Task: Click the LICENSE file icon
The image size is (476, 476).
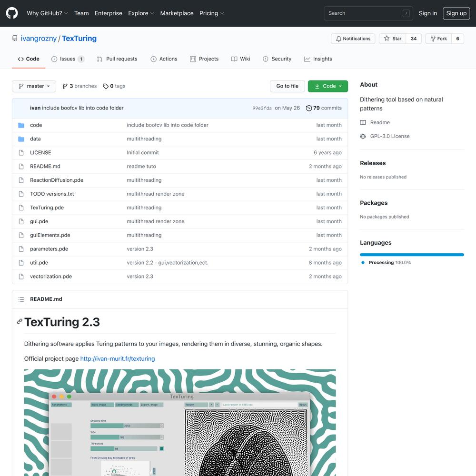Action: point(21,153)
